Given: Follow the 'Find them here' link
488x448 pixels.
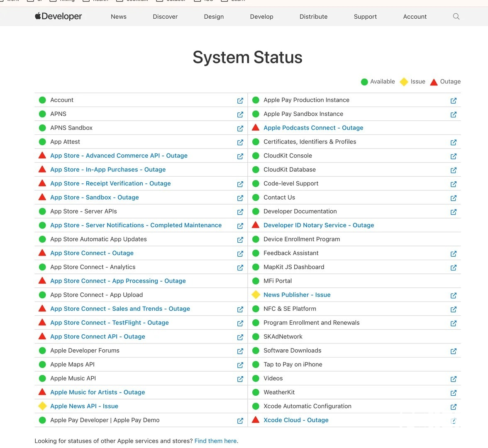Looking at the screenshot, I should [x=215, y=441].
